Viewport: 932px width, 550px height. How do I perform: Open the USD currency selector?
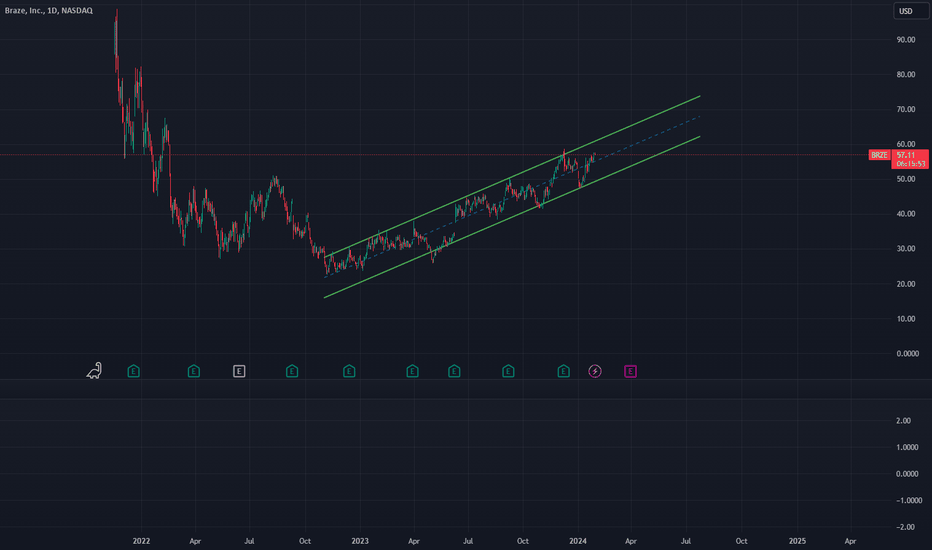click(911, 11)
